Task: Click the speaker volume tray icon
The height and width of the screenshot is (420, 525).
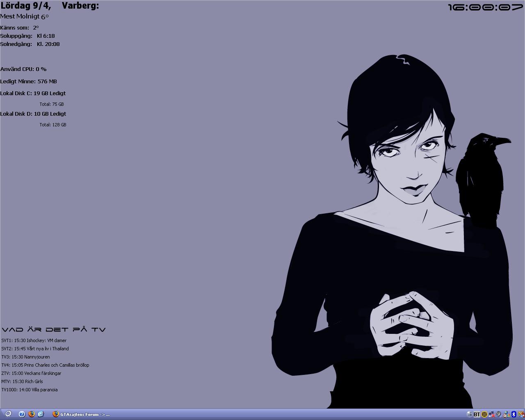Action: pyautogui.click(x=498, y=414)
